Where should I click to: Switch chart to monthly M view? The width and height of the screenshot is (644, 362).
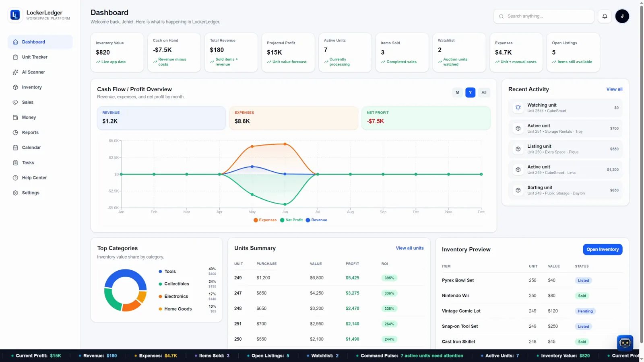(457, 93)
